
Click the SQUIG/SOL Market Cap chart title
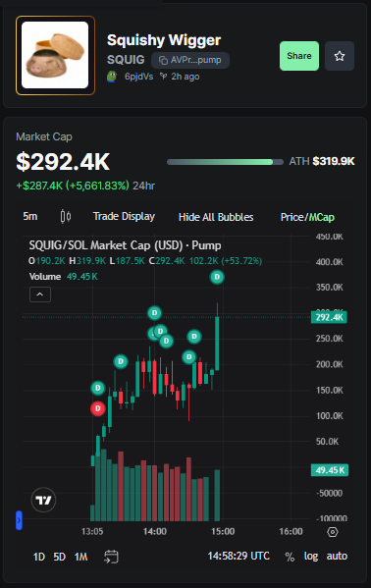(125, 245)
